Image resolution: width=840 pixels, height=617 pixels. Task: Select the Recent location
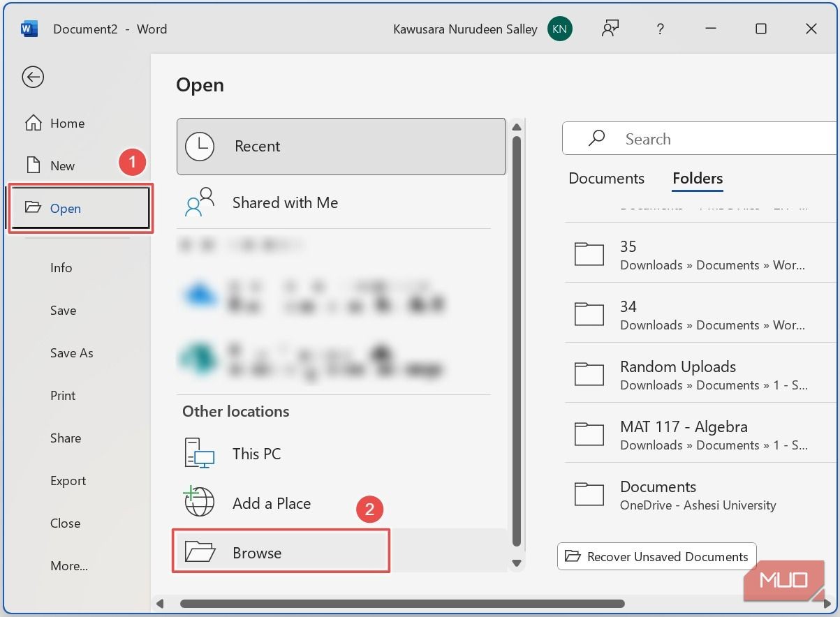point(341,146)
